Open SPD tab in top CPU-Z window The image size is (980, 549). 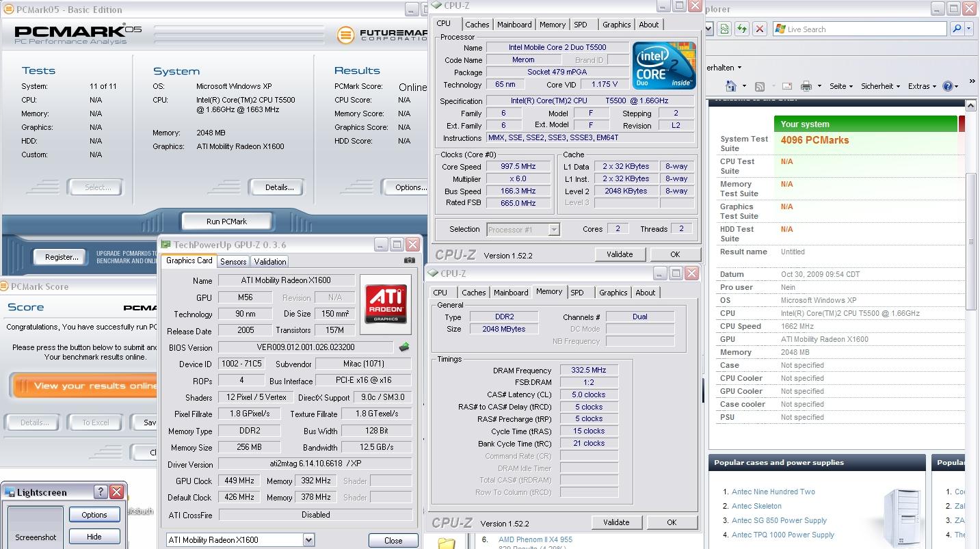(581, 25)
